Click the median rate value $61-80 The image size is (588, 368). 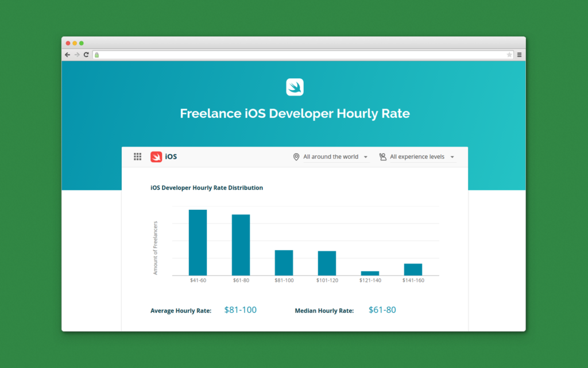point(382,310)
